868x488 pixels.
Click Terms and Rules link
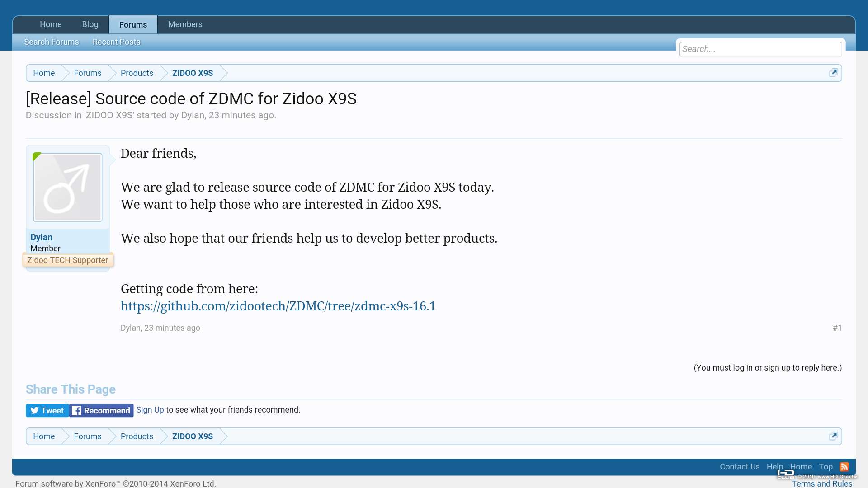821,484
